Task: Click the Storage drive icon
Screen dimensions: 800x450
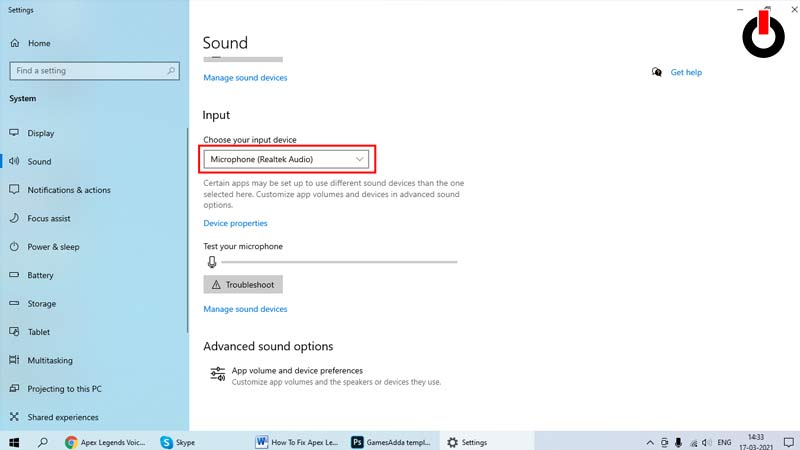Action: click(14, 303)
